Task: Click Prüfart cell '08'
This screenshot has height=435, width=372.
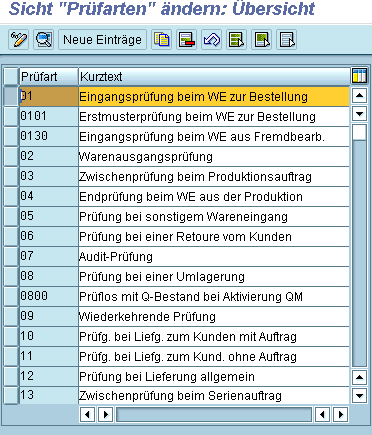Action: (x=49, y=277)
